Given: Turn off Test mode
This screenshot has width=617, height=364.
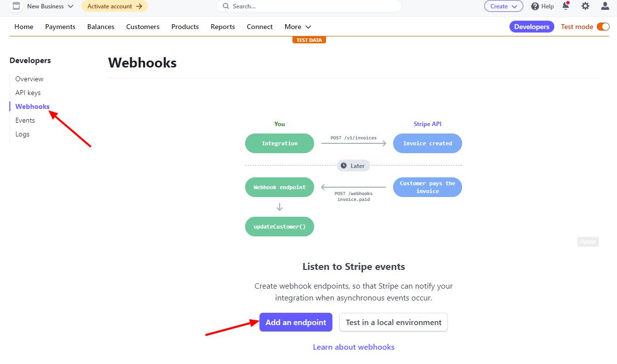Looking at the screenshot, I should point(603,27).
